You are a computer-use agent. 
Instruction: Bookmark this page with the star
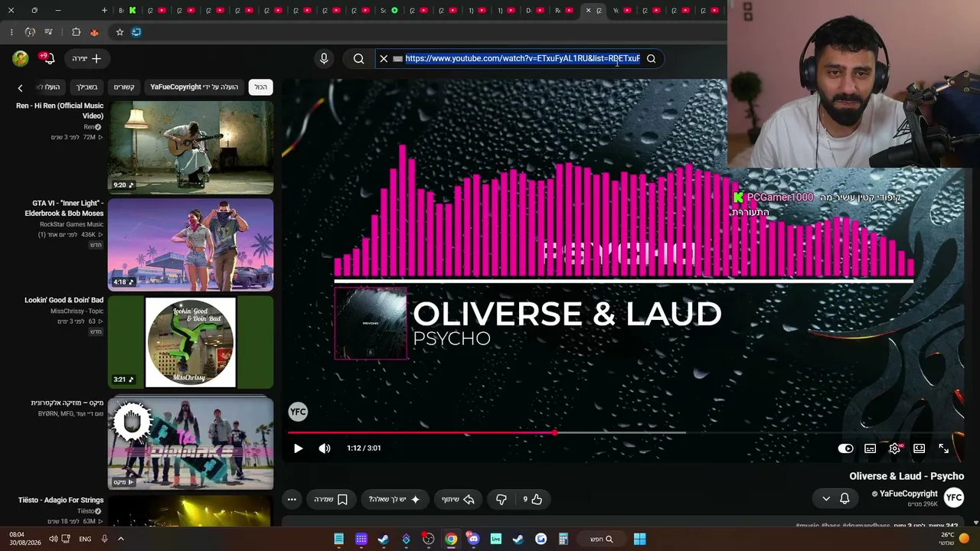tap(119, 32)
